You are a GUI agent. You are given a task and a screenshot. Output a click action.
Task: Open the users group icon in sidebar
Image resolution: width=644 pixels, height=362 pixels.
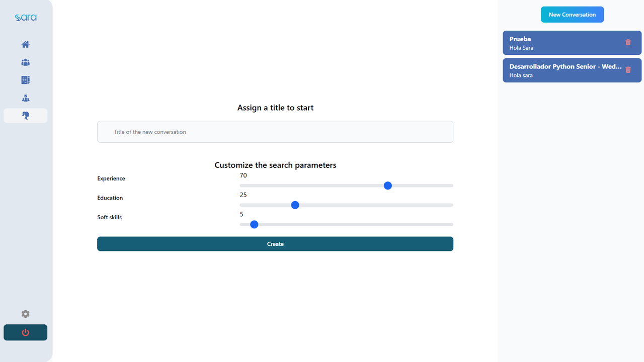[25, 62]
